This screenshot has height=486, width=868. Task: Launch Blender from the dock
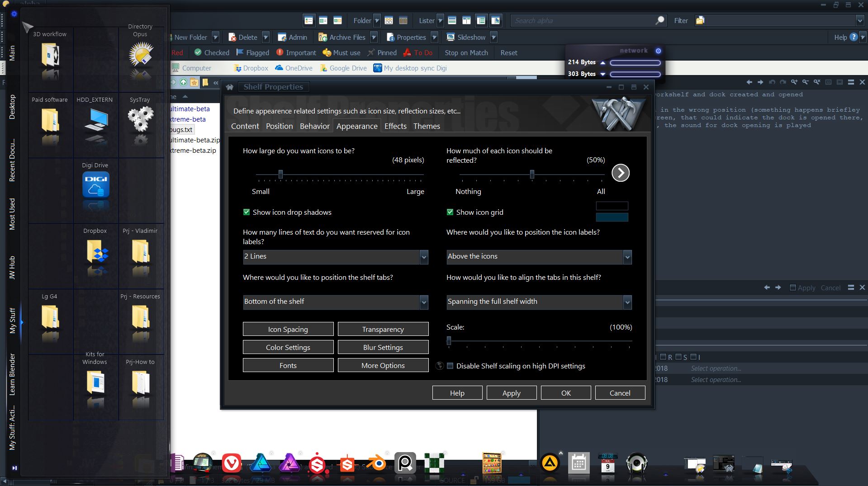[375, 463]
